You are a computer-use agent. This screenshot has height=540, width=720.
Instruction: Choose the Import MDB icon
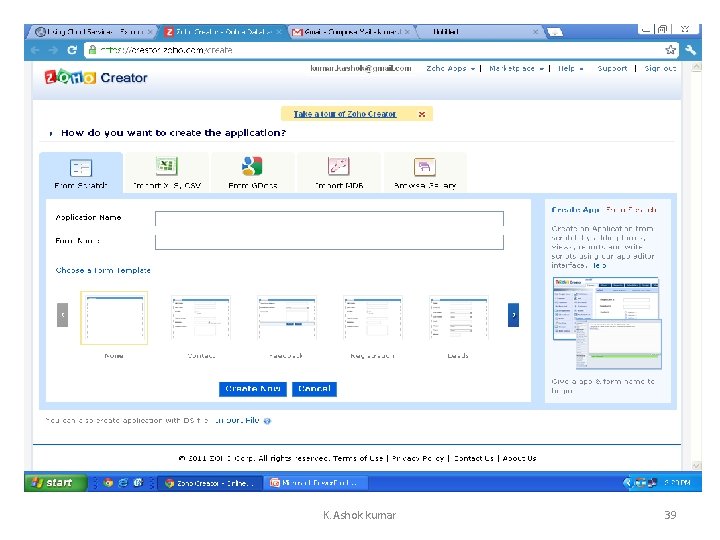pos(338,166)
